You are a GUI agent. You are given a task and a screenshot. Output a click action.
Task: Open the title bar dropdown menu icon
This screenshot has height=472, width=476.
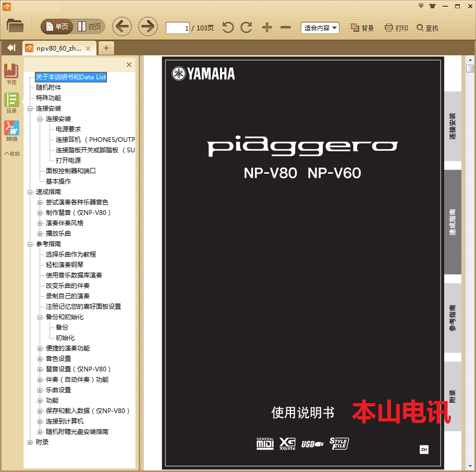pos(421,6)
